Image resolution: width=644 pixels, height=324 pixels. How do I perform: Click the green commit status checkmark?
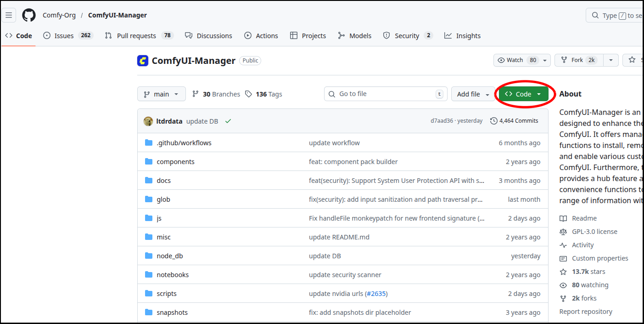click(x=228, y=121)
